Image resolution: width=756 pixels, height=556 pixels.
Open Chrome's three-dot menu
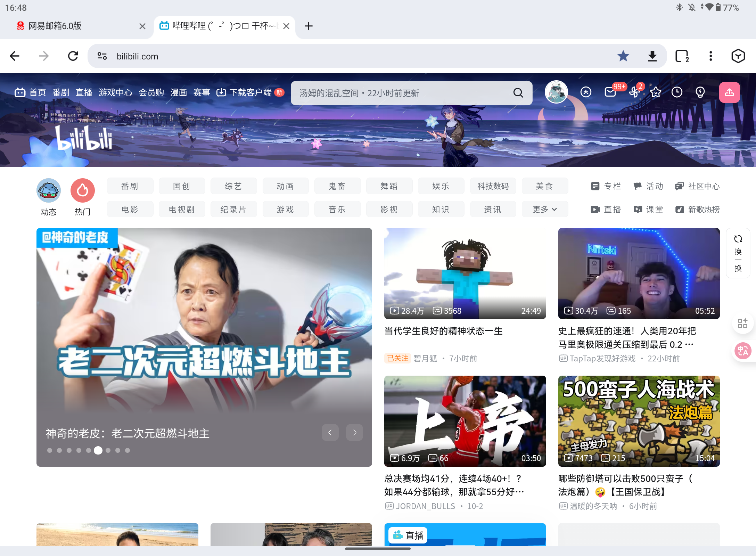click(710, 56)
